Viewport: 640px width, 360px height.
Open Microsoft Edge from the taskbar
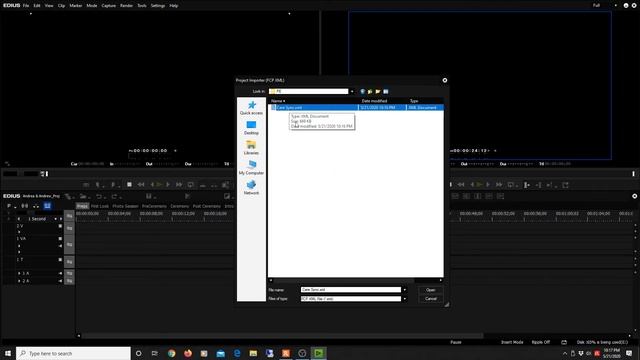237,353
